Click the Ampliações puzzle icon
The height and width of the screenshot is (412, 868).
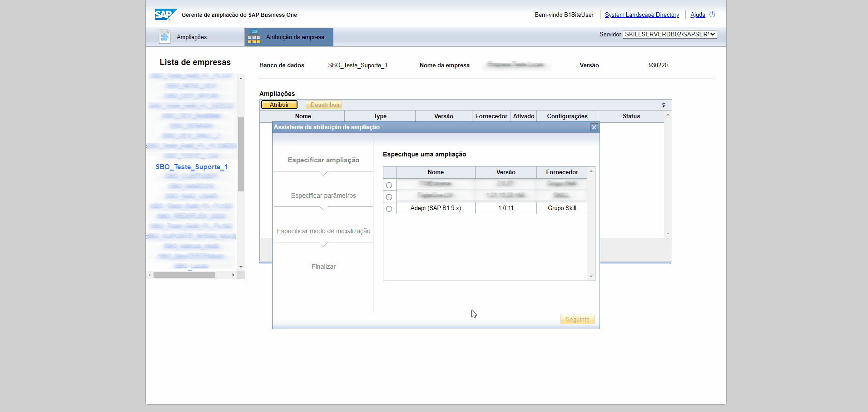point(164,37)
